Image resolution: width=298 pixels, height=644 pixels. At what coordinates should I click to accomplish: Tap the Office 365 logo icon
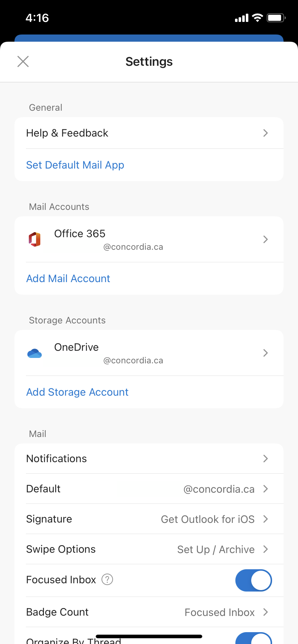point(35,239)
